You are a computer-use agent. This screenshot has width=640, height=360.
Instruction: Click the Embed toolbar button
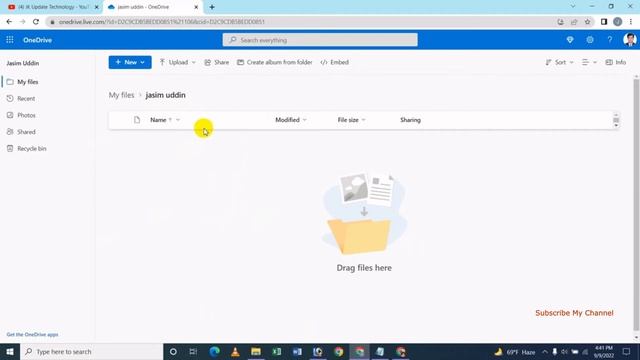tap(335, 62)
